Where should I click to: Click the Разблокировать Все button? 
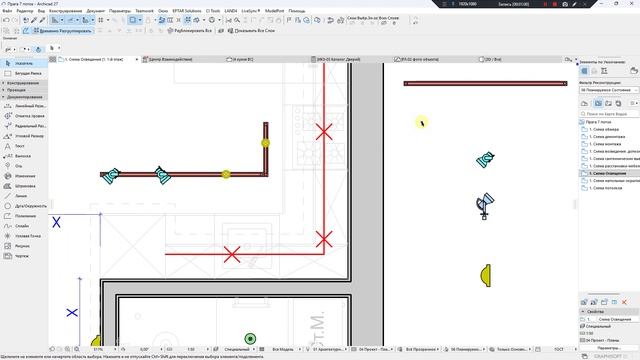[x=189, y=31]
